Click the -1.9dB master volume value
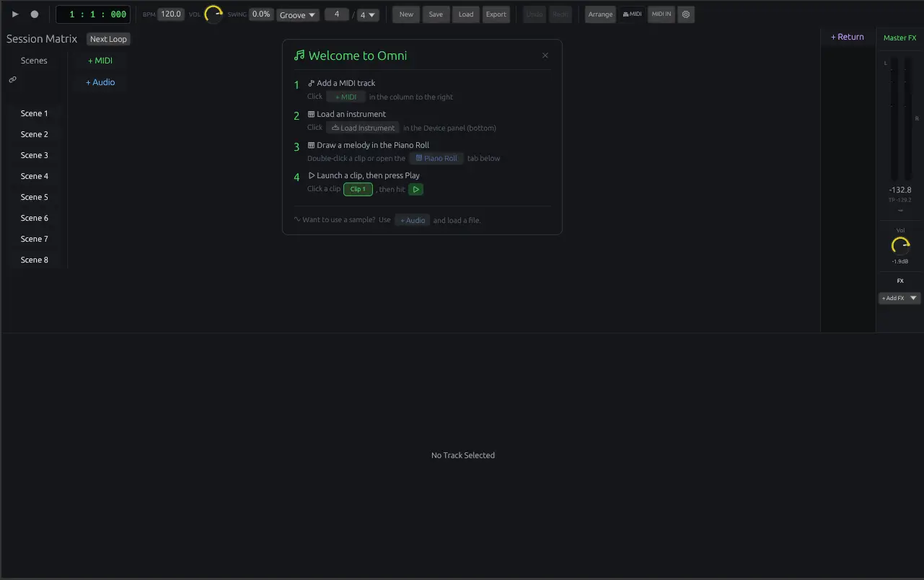This screenshot has width=924, height=580. point(900,261)
